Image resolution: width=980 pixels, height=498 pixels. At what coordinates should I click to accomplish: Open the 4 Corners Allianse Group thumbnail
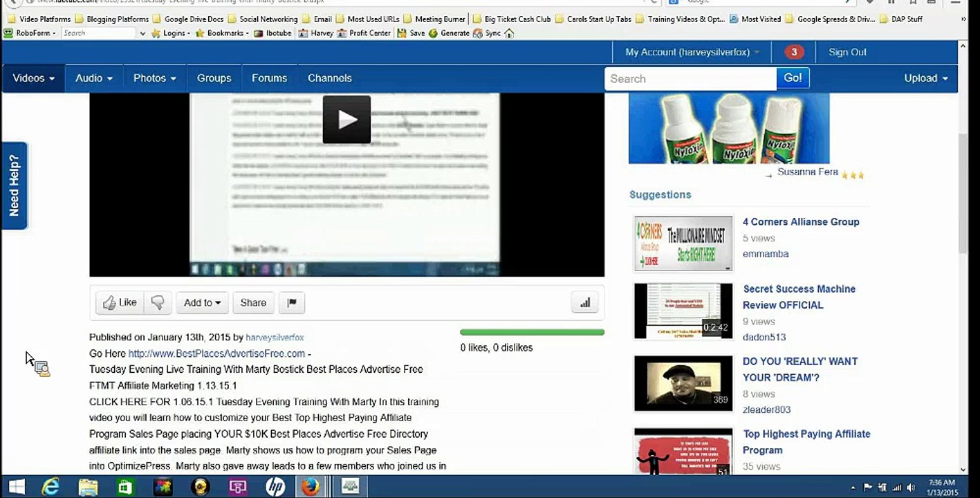pyautogui.click(x=683, y=243)
